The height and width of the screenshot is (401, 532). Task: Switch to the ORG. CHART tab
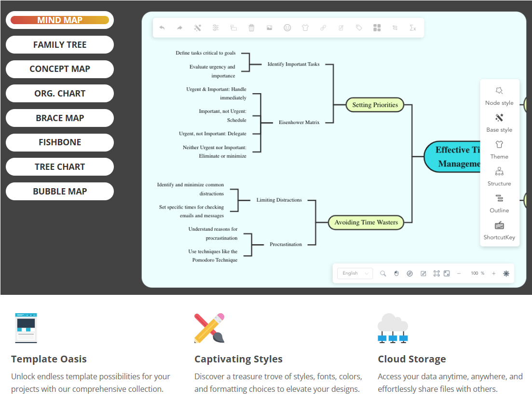pyautogui.click(x=59, y=93)
